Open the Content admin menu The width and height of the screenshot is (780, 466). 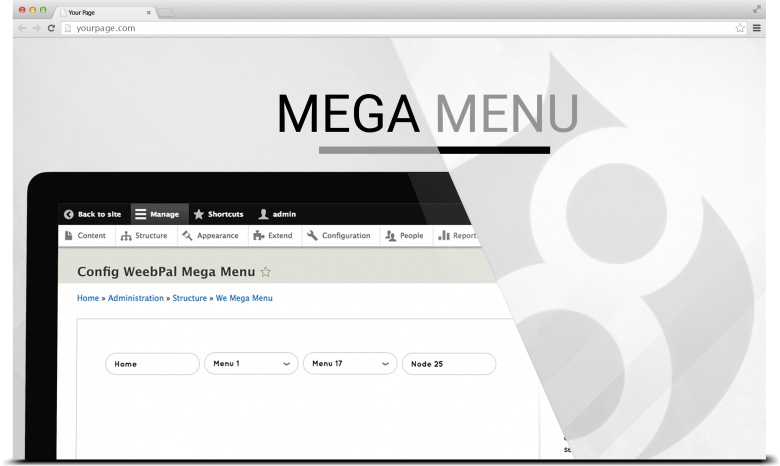pyautogui.click(x=84, y=236)
